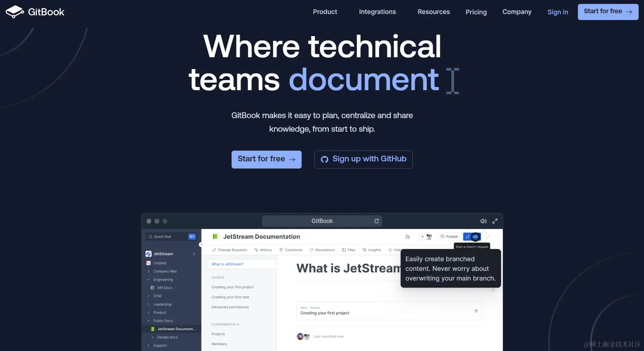Open the Resources menu
644x351 pixels.
pyautogui.click(x=434, y=12)
